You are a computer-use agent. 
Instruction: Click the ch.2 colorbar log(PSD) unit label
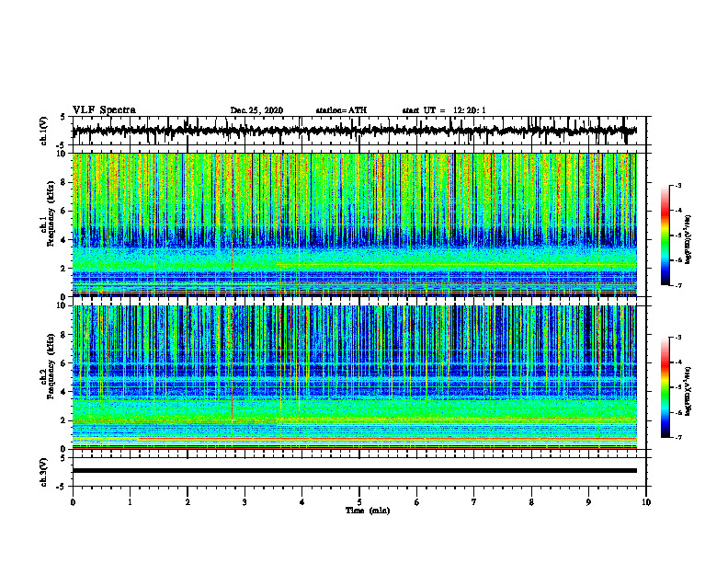688,391
